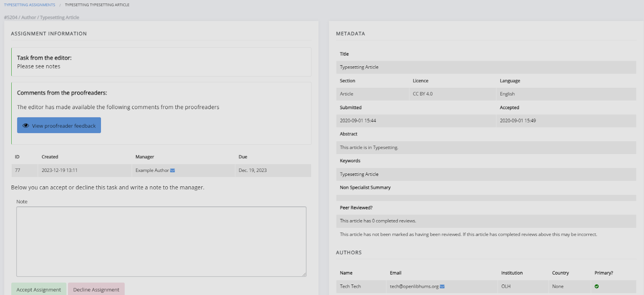Image resolution: width=644 pixels, height=295 pixels.
Task: Click the CC BY 4.0 licence value
Action: [x=423, y=94]
